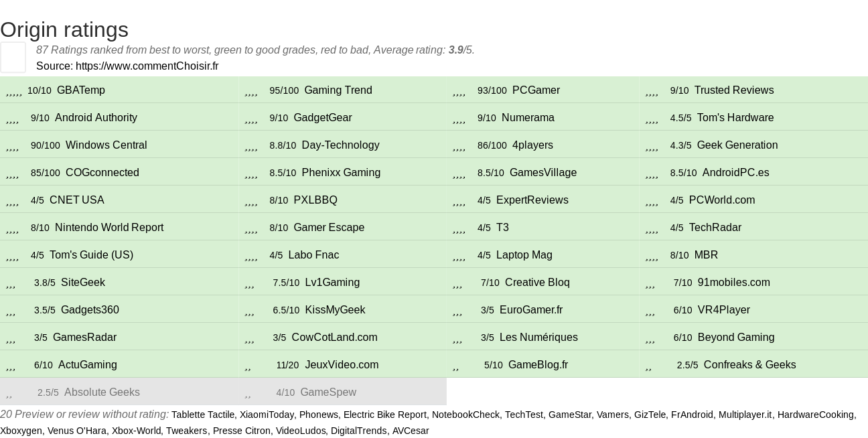The width and height of the screenshot is (868, 438).
Task: Open the Nintendo World Report review
Action: 109,228
